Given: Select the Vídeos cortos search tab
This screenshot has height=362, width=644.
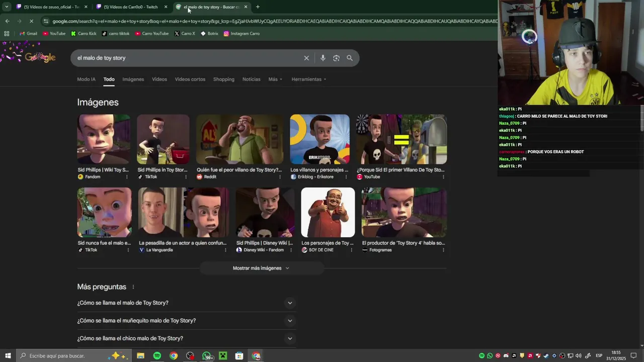Looking at the screenshot, I should pyautogui.click(x=190, y=79).
